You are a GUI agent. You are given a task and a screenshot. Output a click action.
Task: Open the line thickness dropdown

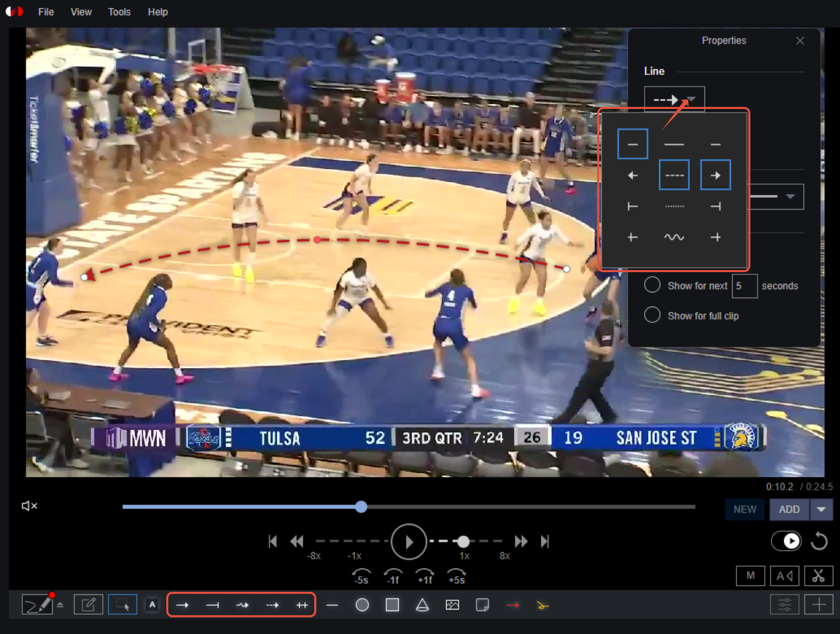[790, 197]
